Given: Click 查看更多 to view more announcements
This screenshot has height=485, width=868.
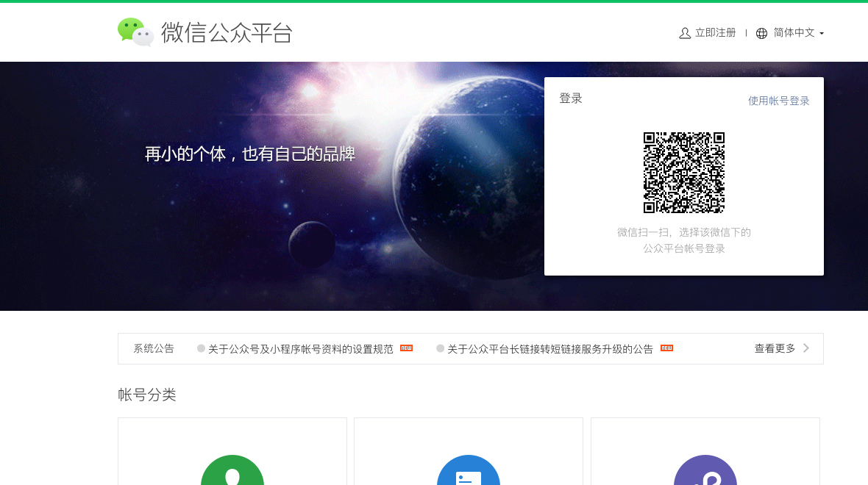Looking at the screenshot, I should click(x=775, y=348).
